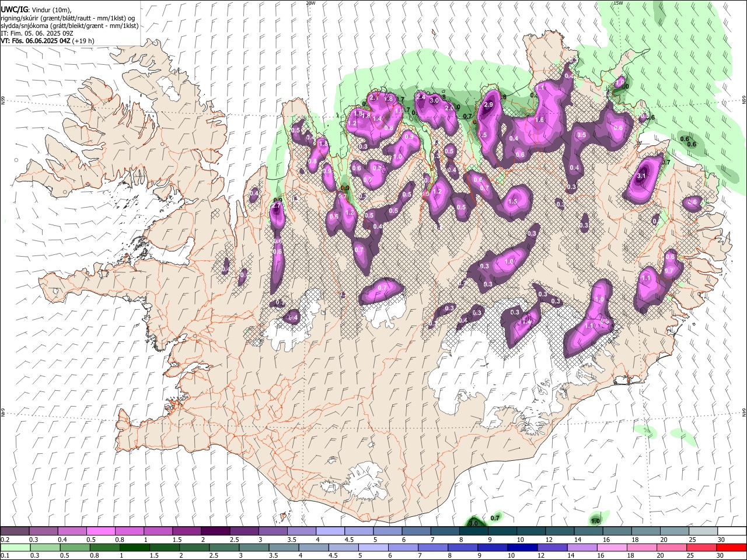Select the light pink swatch at 16, bottom legend row

pyautogui.click(x=612, y=547)
